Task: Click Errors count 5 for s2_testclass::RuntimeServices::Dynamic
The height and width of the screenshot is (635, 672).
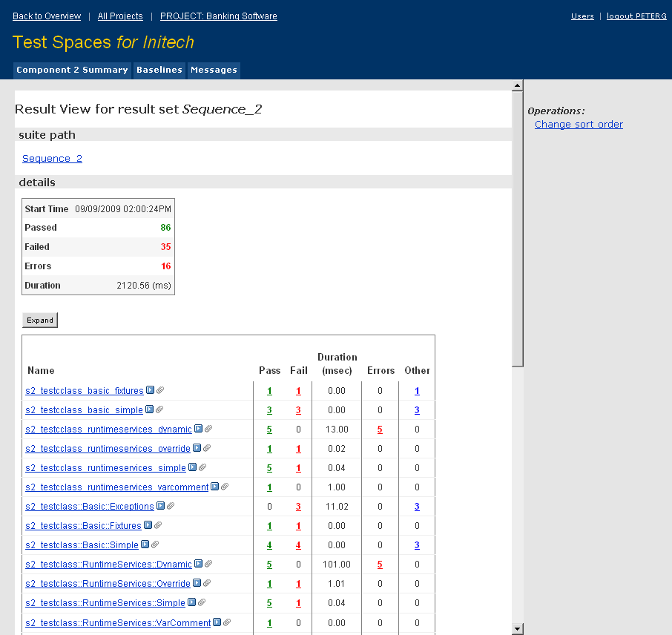Action: tap(380, 565)
